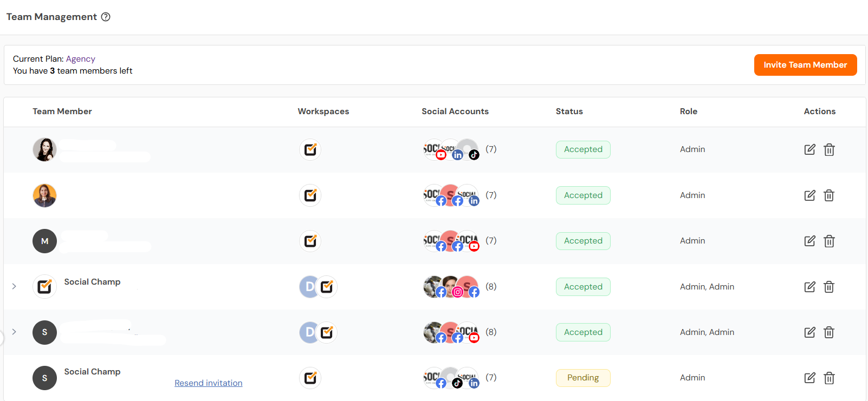Click workspace icon in the Pending row
868x401 pixels.
310,378
